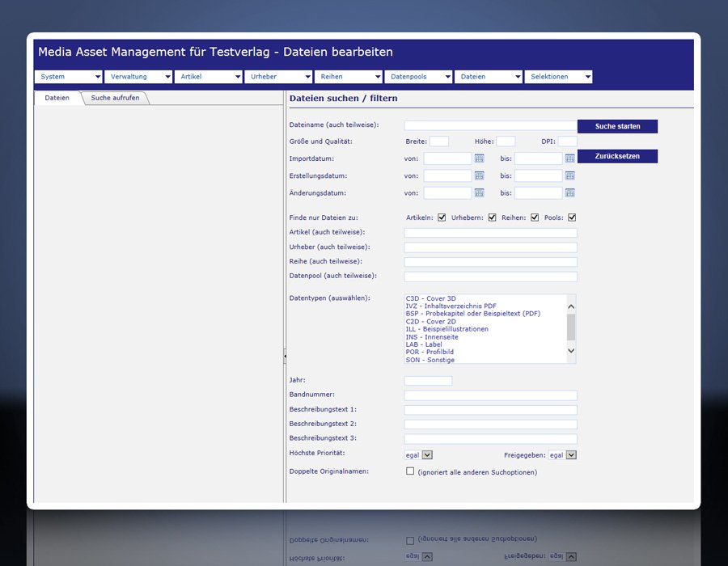This screenshot has width=728, height=566.
Task: Click Datentypen list scroll down arrow
Action: click(x=571, y=351)
